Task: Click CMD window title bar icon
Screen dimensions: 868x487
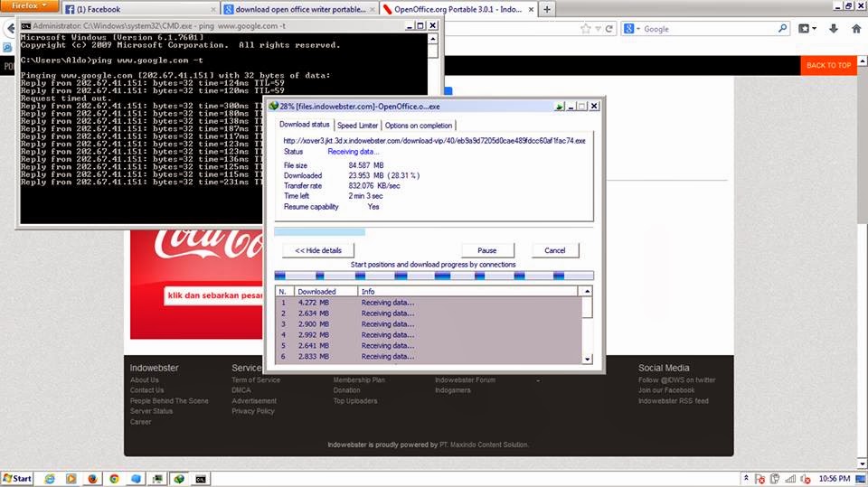Action: 25,25
